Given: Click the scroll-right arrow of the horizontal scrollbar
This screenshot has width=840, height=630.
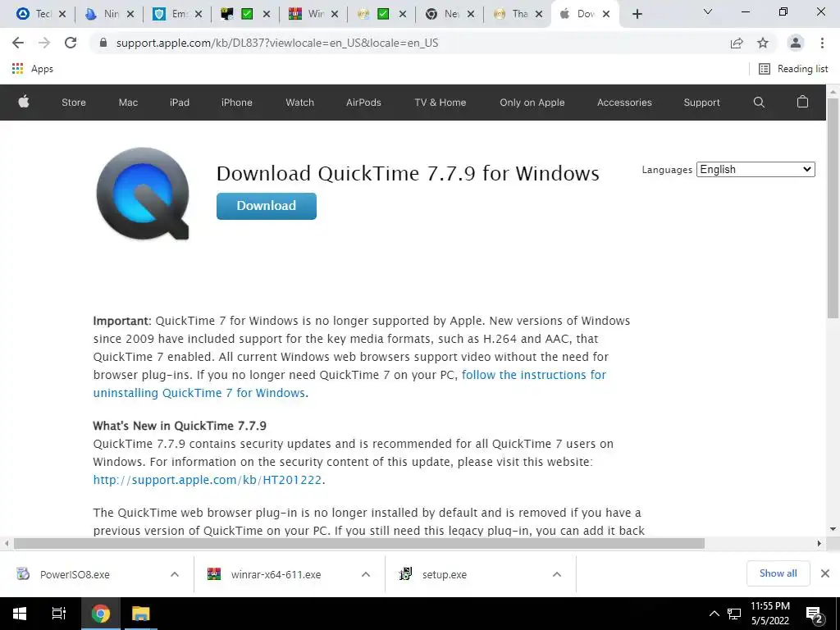Looking at the screenshot, I should tap(819, 543).
